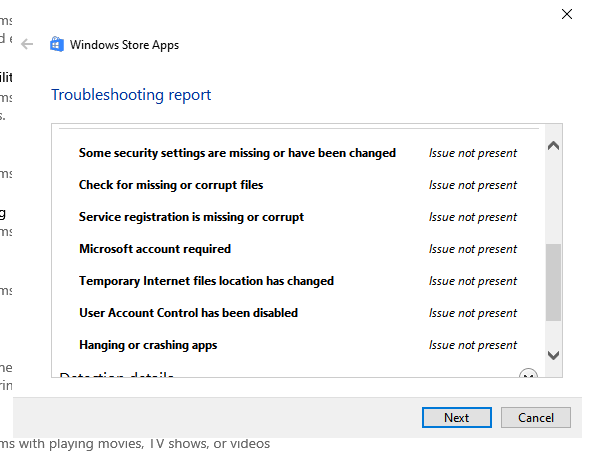The height and width of the screenshot is (453, 605).
Task: Click 'Issue not present' beside Service registration
Action: point(473,217)
